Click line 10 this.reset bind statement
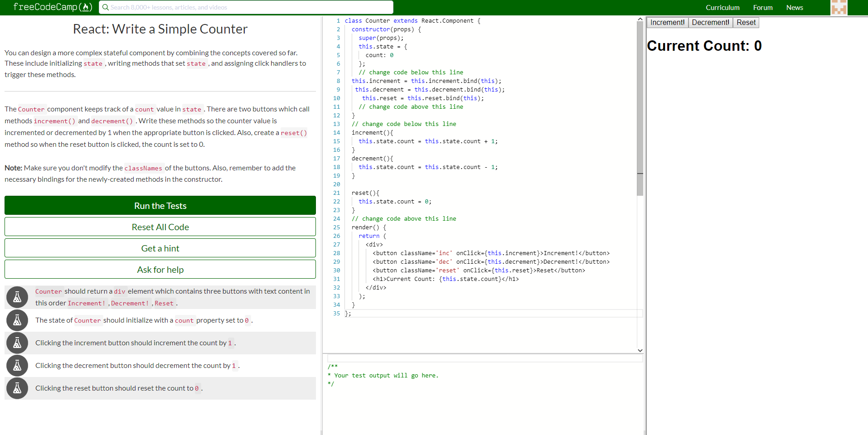 423,98
